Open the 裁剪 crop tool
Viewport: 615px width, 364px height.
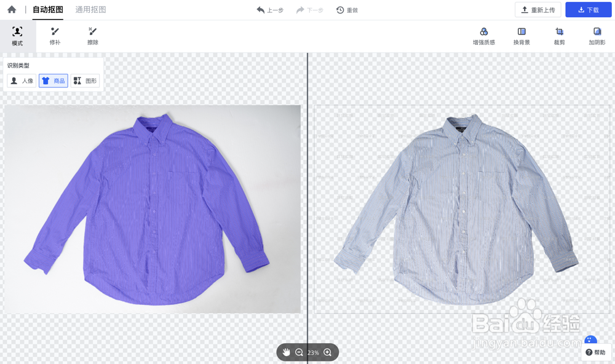click(x=559, y=36)
